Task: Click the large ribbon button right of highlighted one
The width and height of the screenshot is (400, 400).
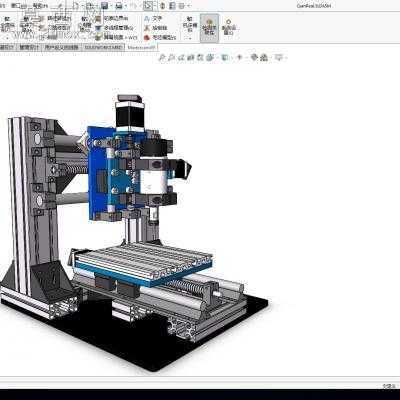Action: (229, 27)
